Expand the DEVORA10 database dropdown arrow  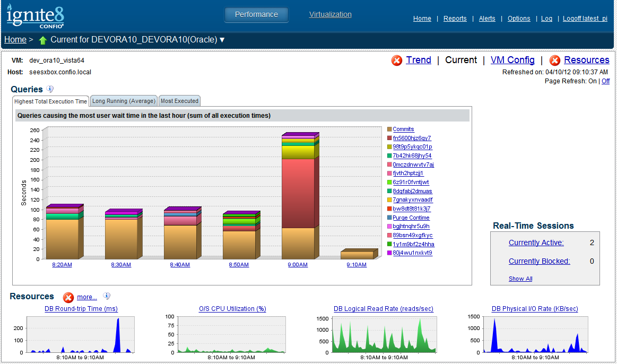222,40
